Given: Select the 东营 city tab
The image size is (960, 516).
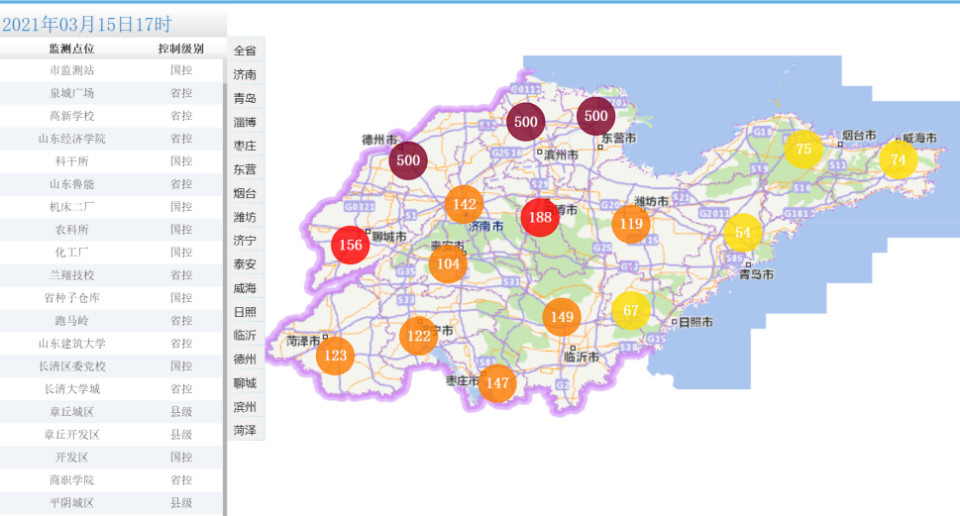Looking at the screenshot, I should click(x=246, y=170).
